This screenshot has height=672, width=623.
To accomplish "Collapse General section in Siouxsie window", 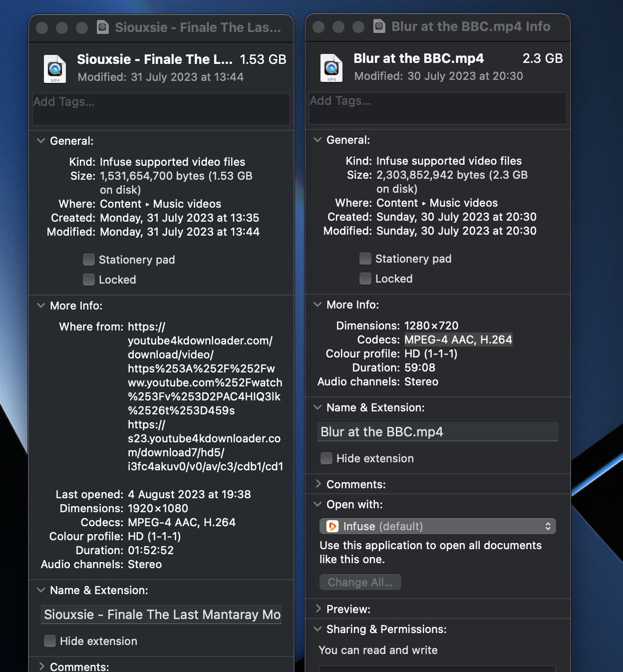I will pos(41,141).
